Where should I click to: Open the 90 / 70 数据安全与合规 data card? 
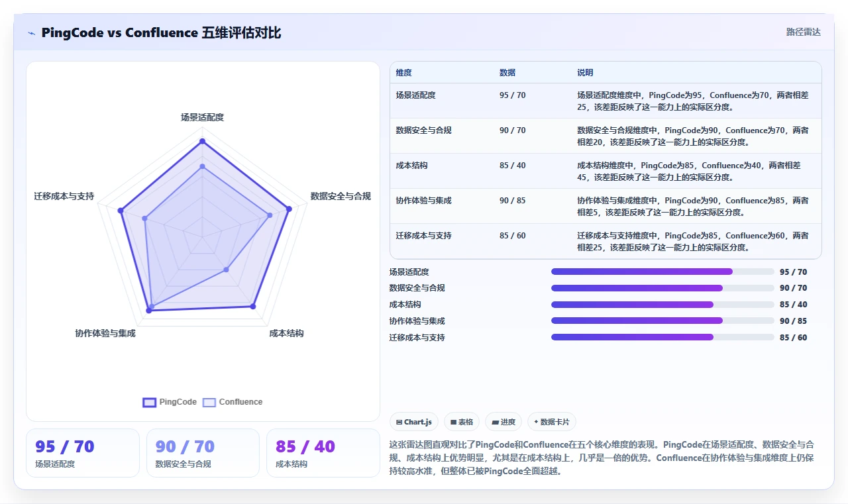(203, 453)
